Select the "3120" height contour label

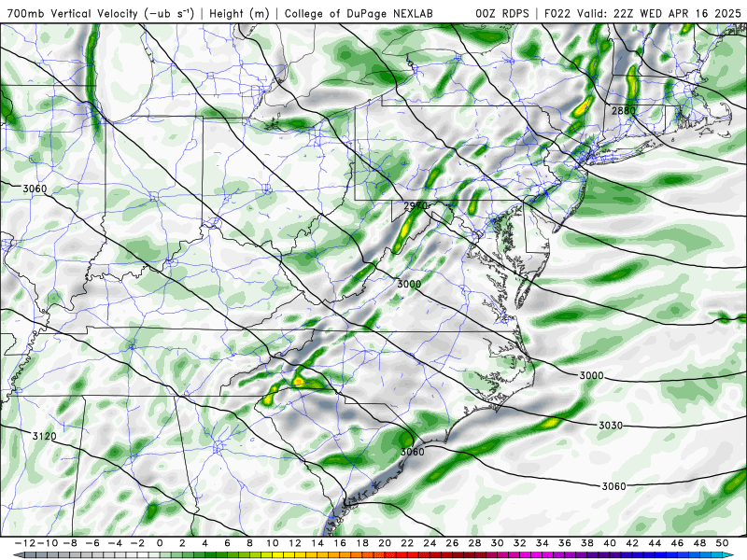[x=44, y=436]
